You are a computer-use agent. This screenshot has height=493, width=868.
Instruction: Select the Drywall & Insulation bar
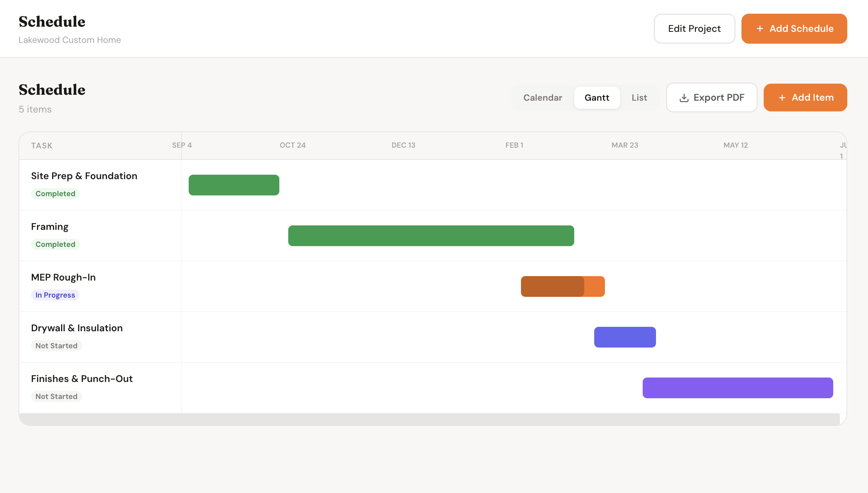pos(625,337)
